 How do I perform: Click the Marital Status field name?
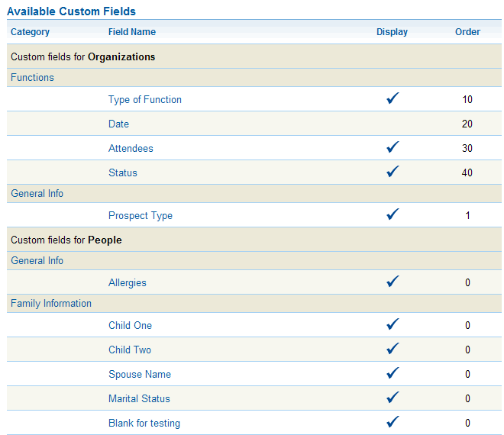[139, 398]
